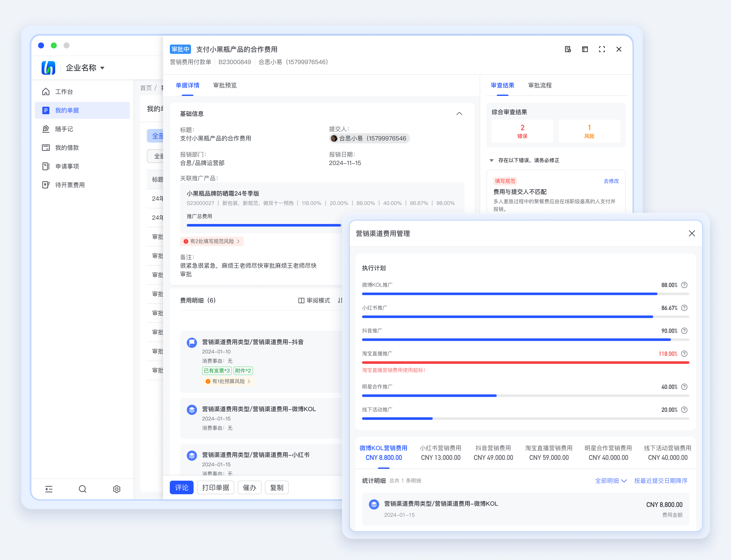The width and height of the screenshot is (731, 560).
Task: Click the help icon next to 淘宝直播推广 118.00%
Action: [684, 354]
